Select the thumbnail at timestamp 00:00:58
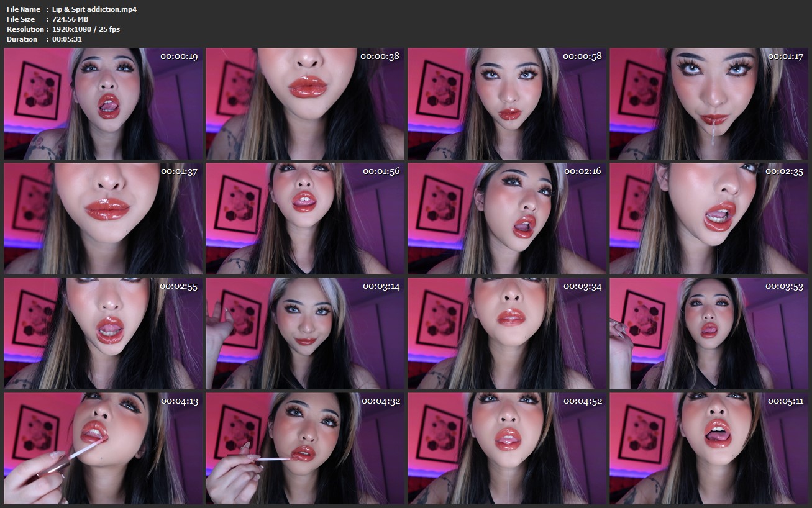The height and width of the screenshot is (508, 812). 507,104
